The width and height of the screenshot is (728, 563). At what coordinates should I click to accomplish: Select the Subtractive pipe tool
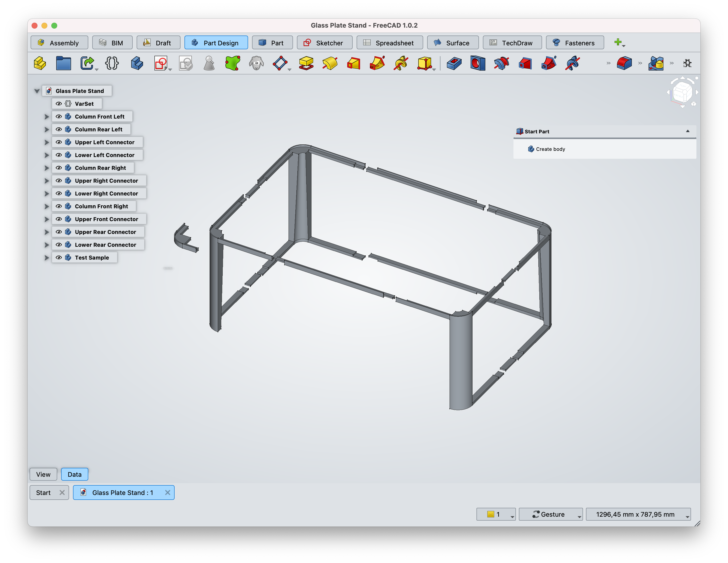pos(549,63)
